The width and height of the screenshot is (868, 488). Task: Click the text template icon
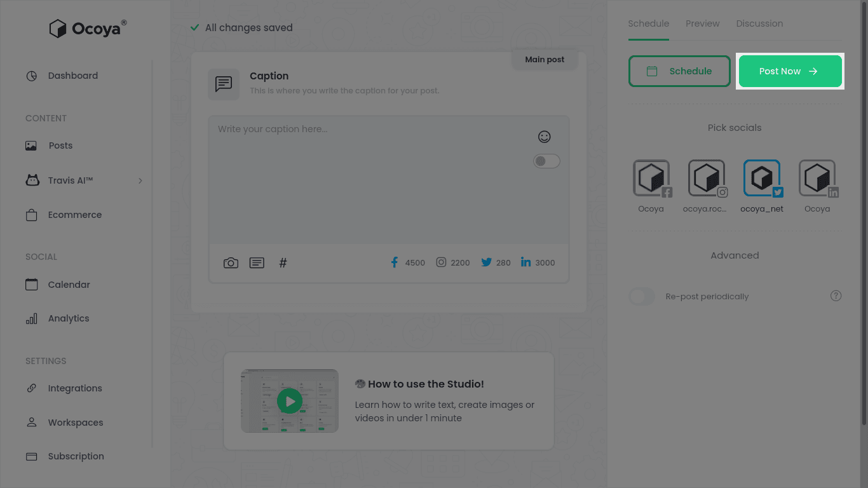(x=257, y=263)
